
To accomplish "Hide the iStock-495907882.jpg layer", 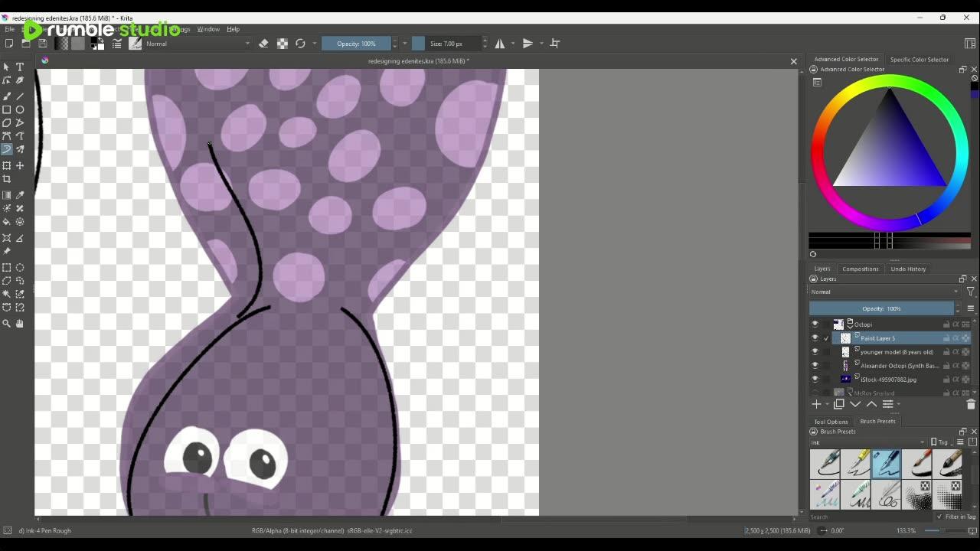I will (815, 380).
